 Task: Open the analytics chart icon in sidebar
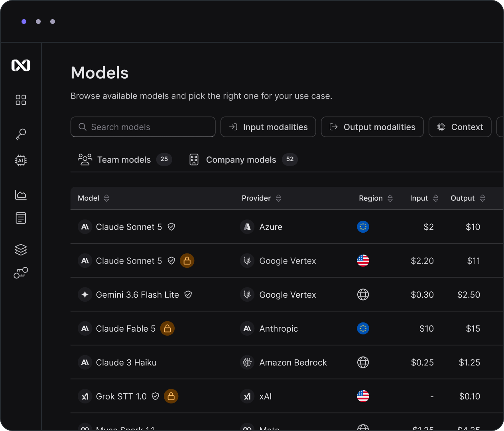click(21, 195)
